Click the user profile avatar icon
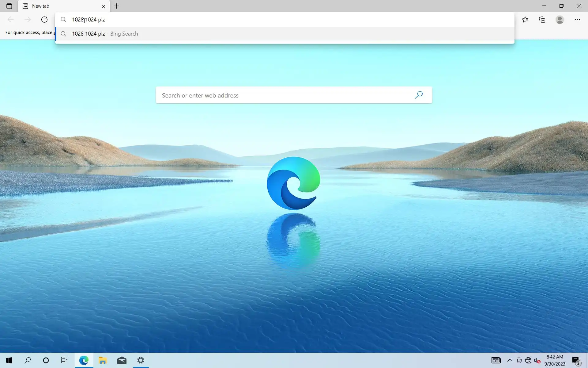 click(x=560, y=20)
